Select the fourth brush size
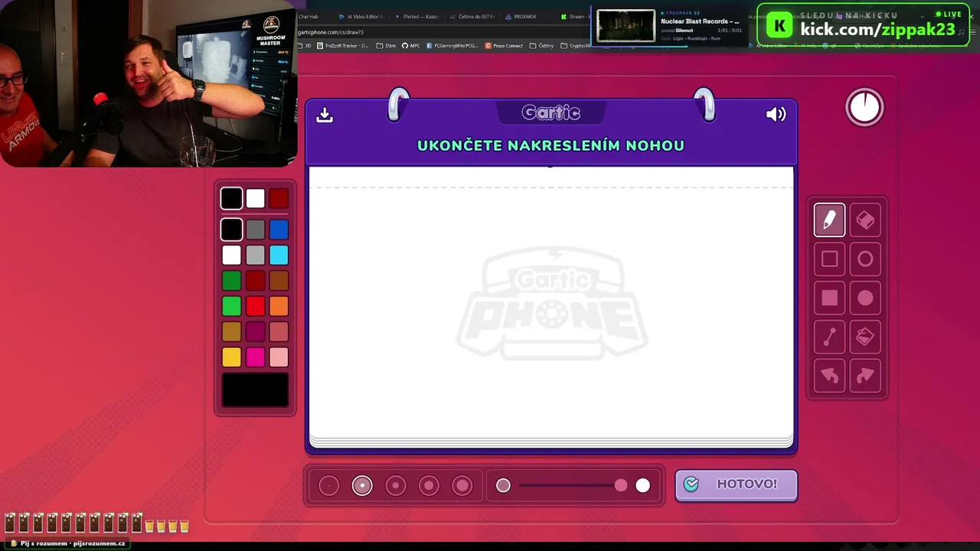 [429, 485]
